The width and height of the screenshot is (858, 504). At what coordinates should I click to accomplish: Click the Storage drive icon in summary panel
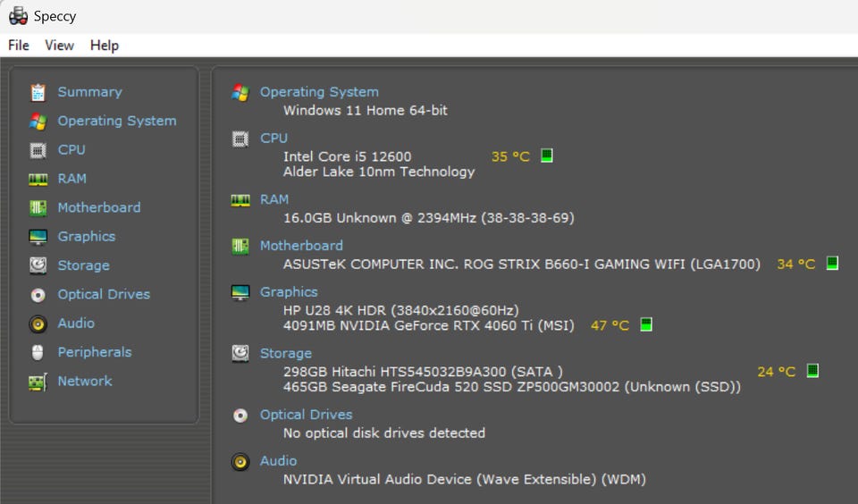240,354
